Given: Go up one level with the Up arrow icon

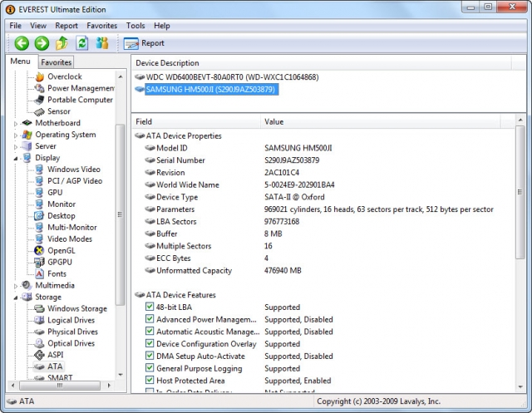Looking at the screenshot, I should (x=62, y=43).
